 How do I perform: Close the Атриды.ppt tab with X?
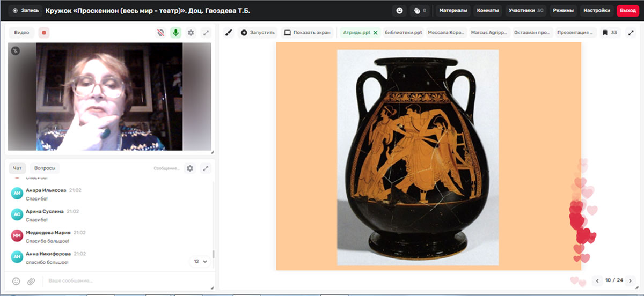[375, 33]
